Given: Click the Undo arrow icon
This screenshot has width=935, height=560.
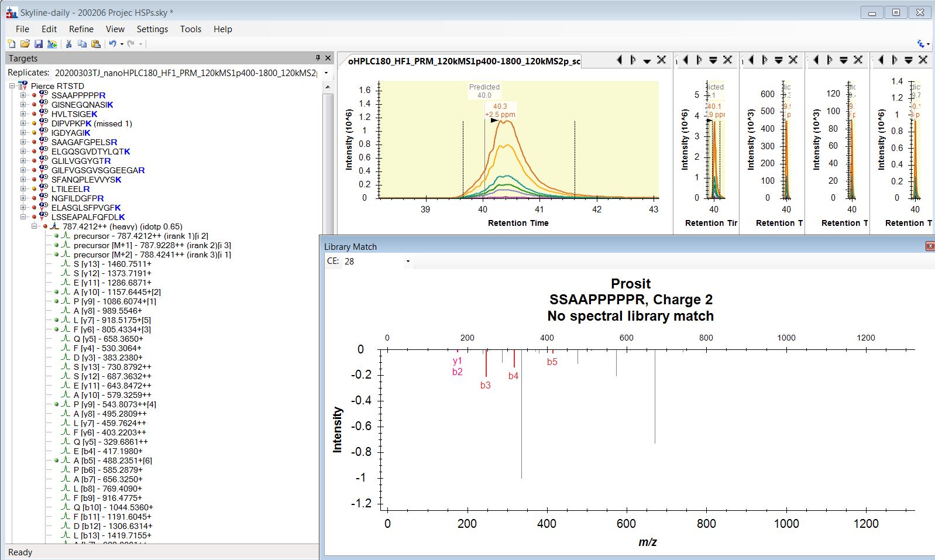Looking at the screenshot, I should point(113,44).
